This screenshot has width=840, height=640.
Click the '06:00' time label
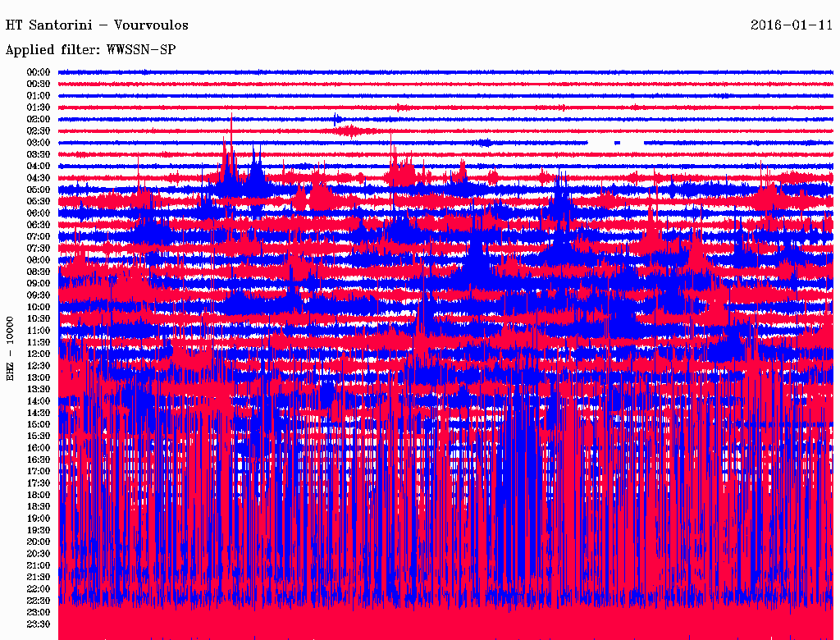(39, 213)
